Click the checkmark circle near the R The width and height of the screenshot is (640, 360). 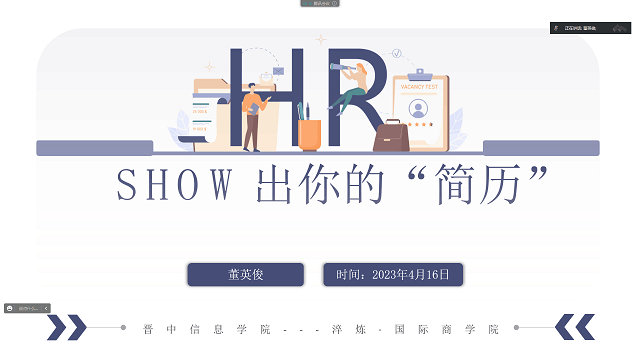tap(397, 53)
